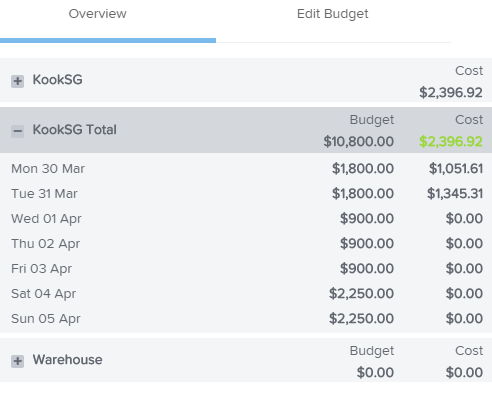Click the Warehouse $0.00 budget value
Image resolution: width=492 pixels, height=393 pixels.
coord(375,373)
